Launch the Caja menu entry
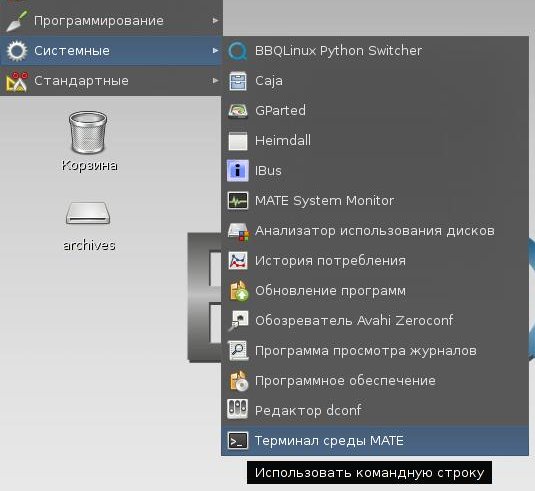This screenshot has width=535, height=491. (375, 81)
